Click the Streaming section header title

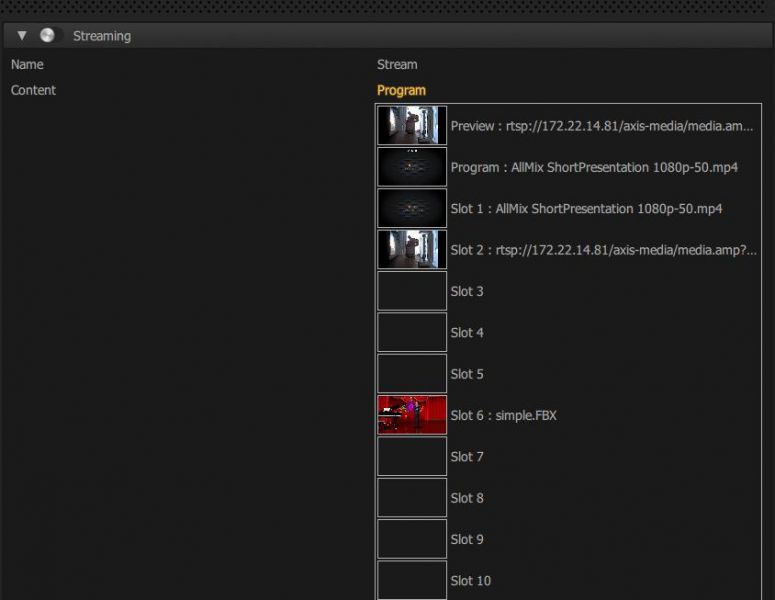[102, 36]
